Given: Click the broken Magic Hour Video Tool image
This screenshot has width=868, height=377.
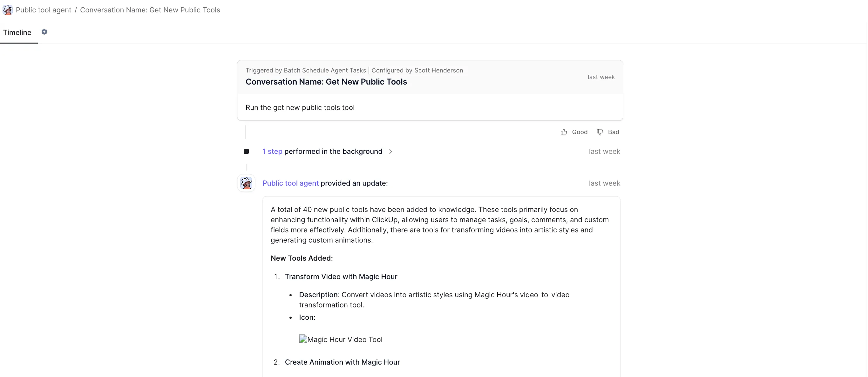Looking at the screenshot, I should click(340, 339).
